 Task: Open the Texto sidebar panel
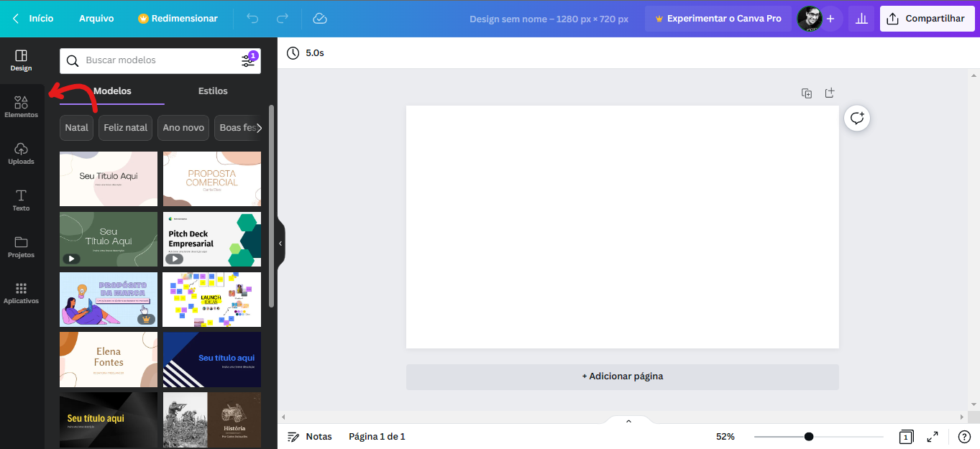point(21,200)
